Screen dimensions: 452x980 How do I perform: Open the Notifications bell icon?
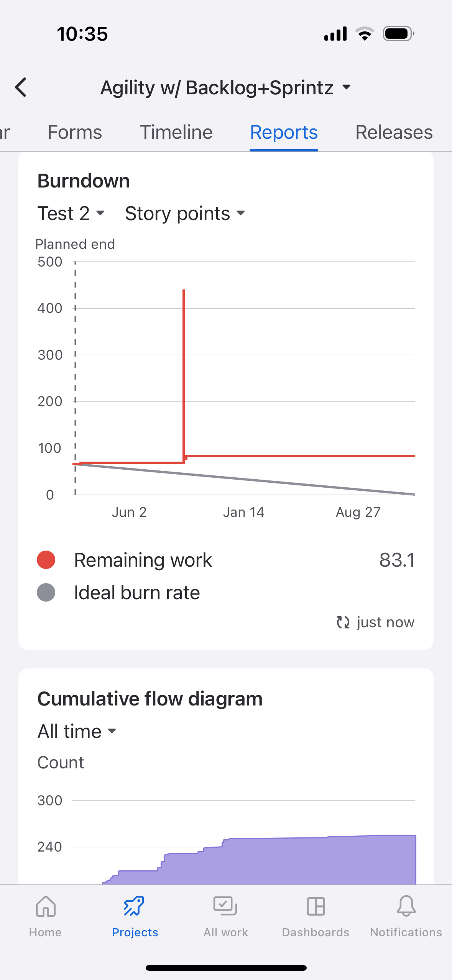pos(406,906)
